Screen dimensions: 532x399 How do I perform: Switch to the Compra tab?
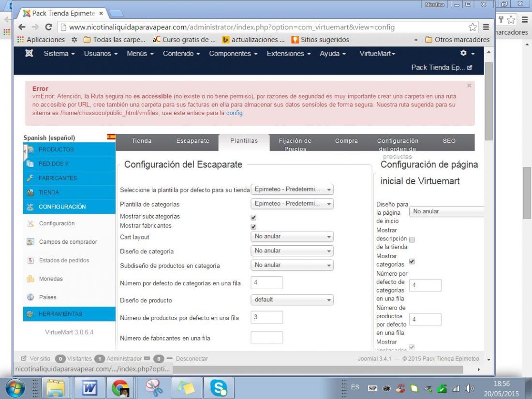click(x=346, y=141)
